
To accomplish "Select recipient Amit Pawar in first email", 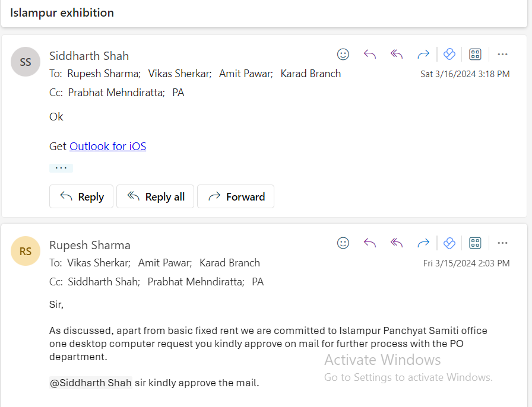I will pyautogui.click(x=246, y=74).
